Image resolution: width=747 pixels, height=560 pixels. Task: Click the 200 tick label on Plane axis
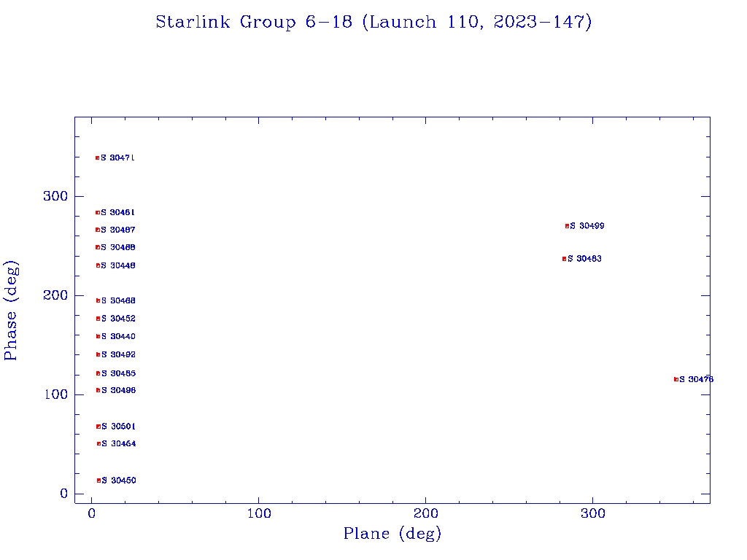(426, 513)
